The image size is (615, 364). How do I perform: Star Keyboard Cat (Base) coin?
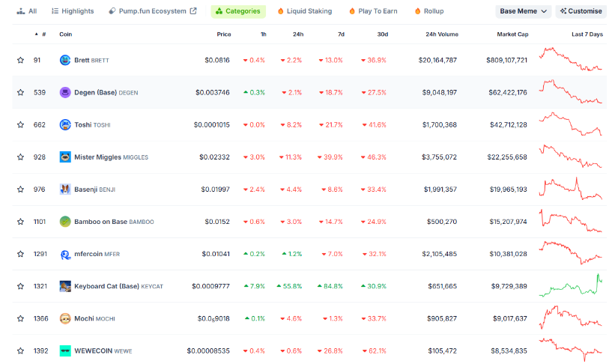(x=20, y=286)
